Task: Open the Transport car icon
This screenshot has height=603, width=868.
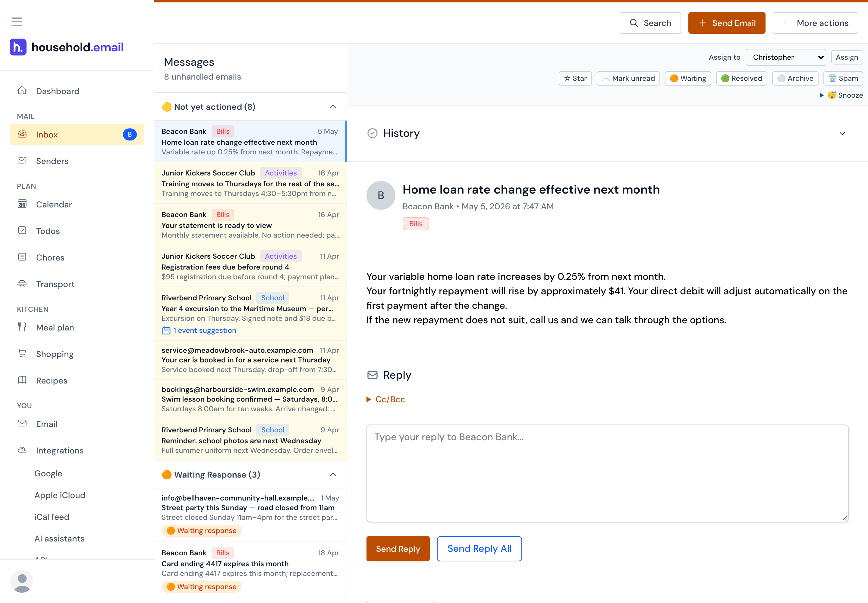Action: pyautogui.click(x=22, y=283)
